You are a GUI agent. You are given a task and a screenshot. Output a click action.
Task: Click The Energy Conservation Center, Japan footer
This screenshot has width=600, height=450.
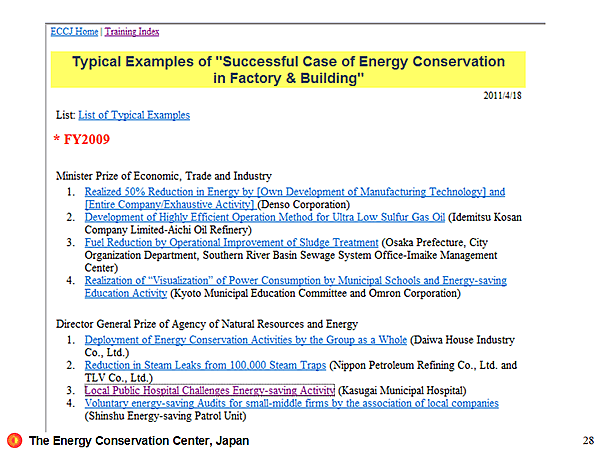(x=139, y=441)
